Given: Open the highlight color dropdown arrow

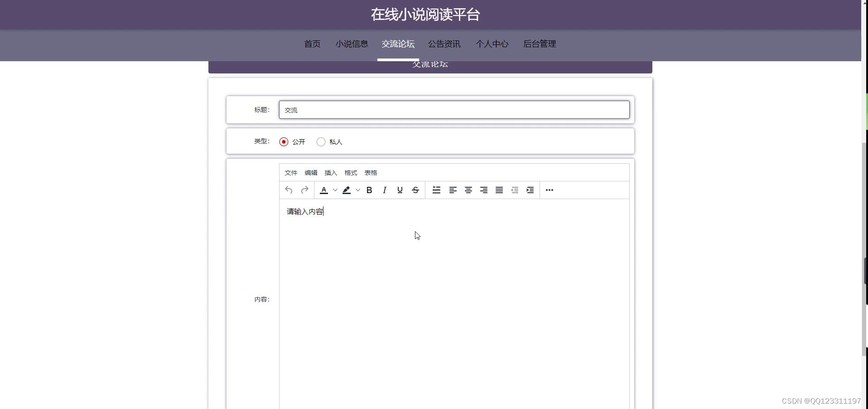Looking at the screenshot, I should [x=358, y=190].
